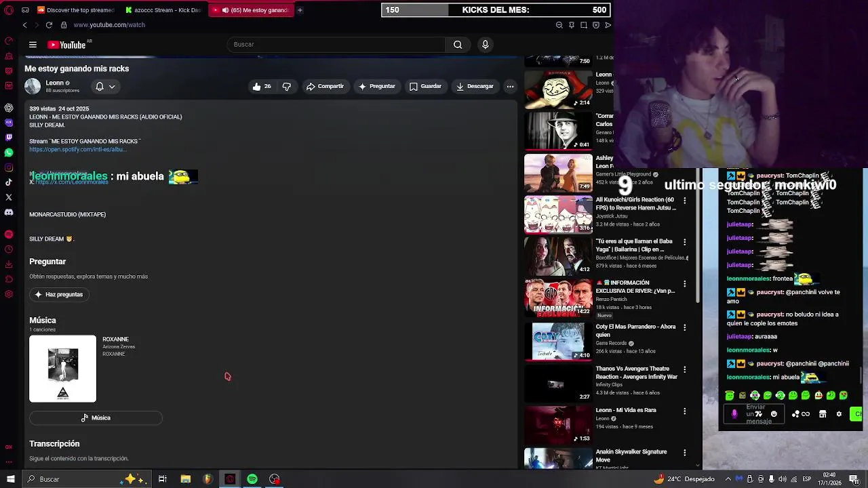
Task: Click the www.youtube.com/watch address bar
Action: 109,25
